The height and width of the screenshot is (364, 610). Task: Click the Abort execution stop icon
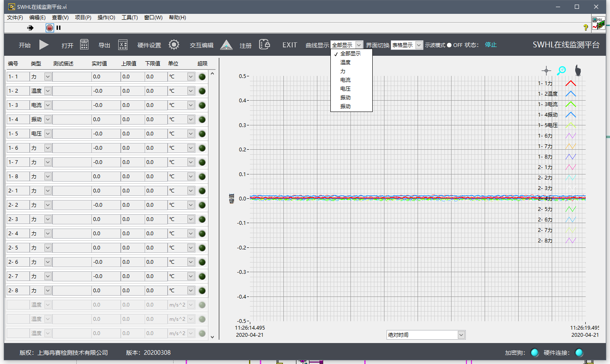(50, 28)
